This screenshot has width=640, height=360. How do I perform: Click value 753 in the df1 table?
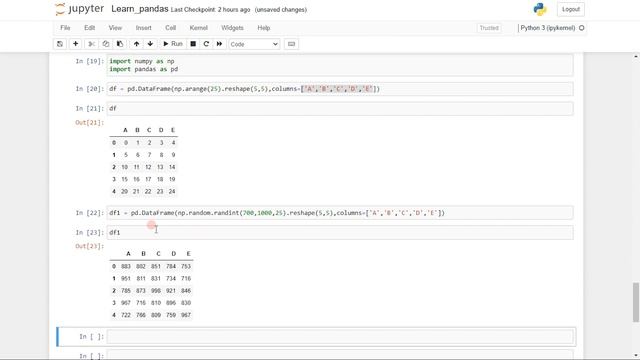(186, 266)
